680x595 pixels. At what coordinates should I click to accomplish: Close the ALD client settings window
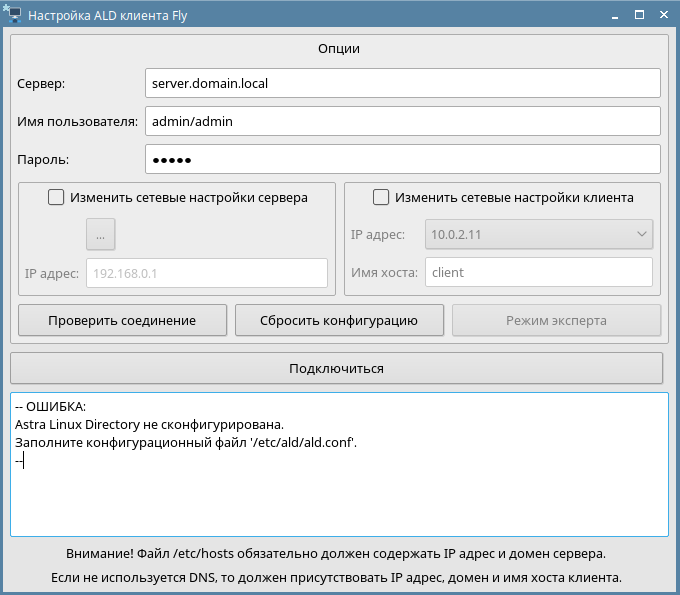tap(664, 15)
